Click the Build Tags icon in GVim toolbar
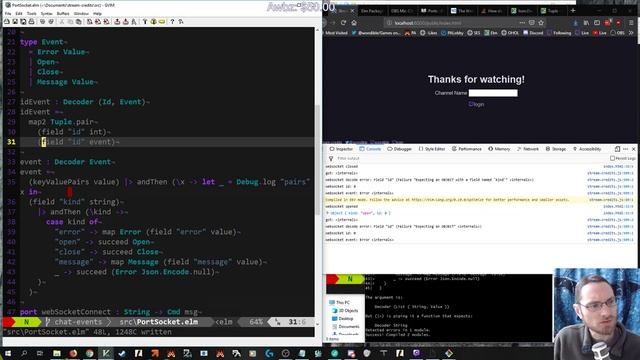The width and height of the screenshot is (640, 360). tap(154, 22)
